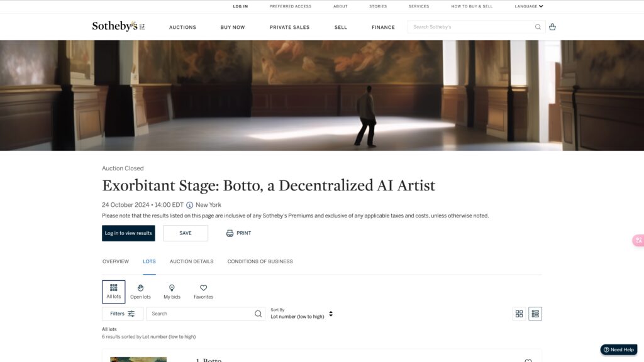Click the search magnifier in header

click(x=538, y=26)
